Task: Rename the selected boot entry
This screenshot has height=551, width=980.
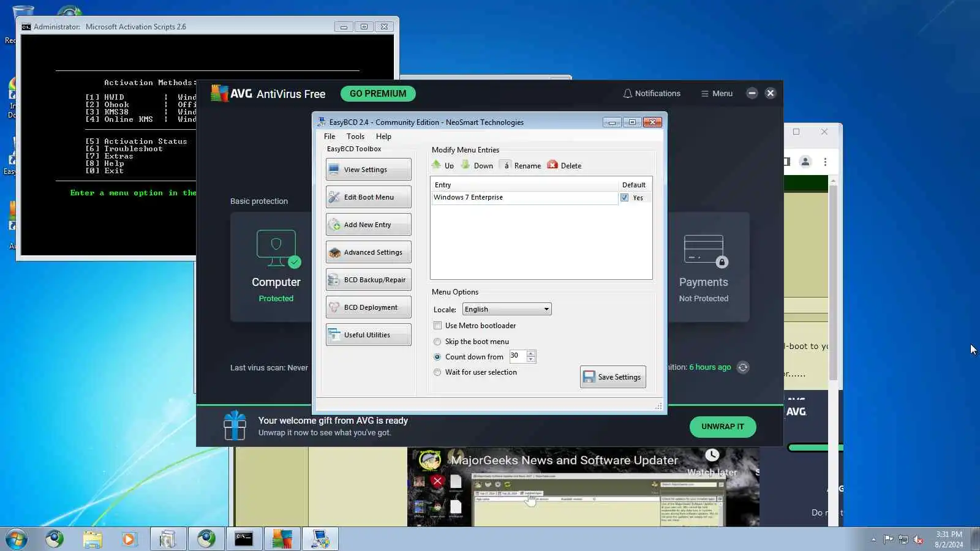Action: [x=521, y=165]
